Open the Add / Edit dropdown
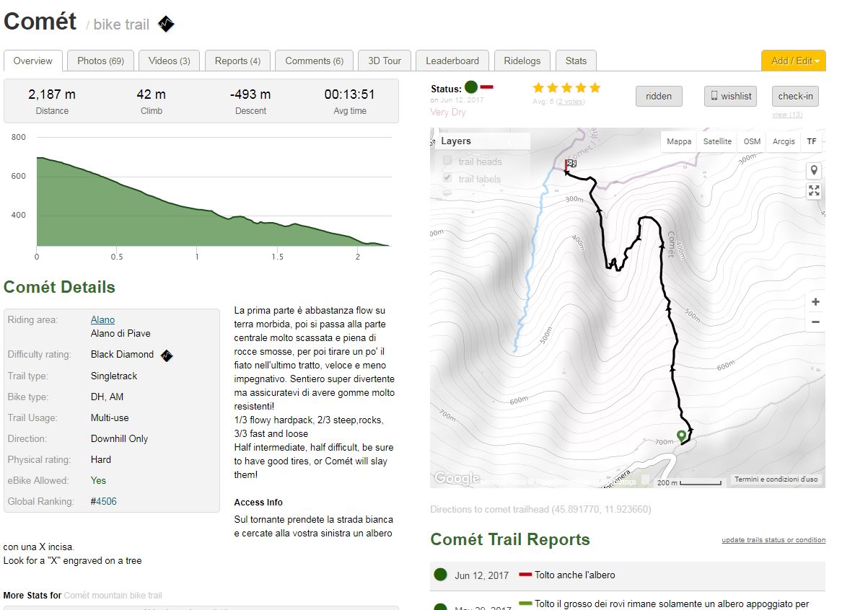Image resolution: width=868 pixels, height=610 pixels. pyautogui.click(x=793, y=61)
